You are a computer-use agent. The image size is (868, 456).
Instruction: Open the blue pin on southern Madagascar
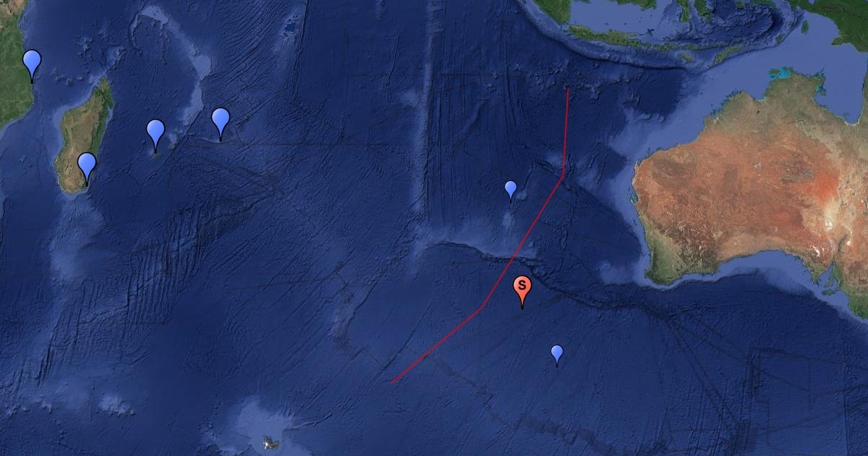click(87, 167)
